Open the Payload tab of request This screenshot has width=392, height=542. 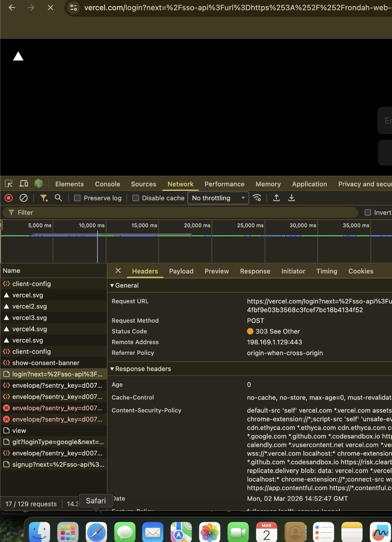tap(181, 271)
